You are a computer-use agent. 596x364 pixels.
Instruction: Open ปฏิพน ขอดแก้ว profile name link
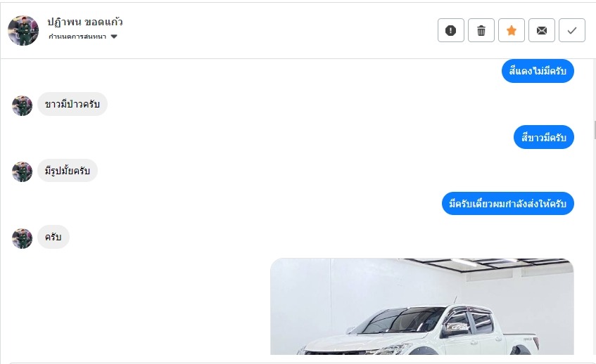pos(85,22)
